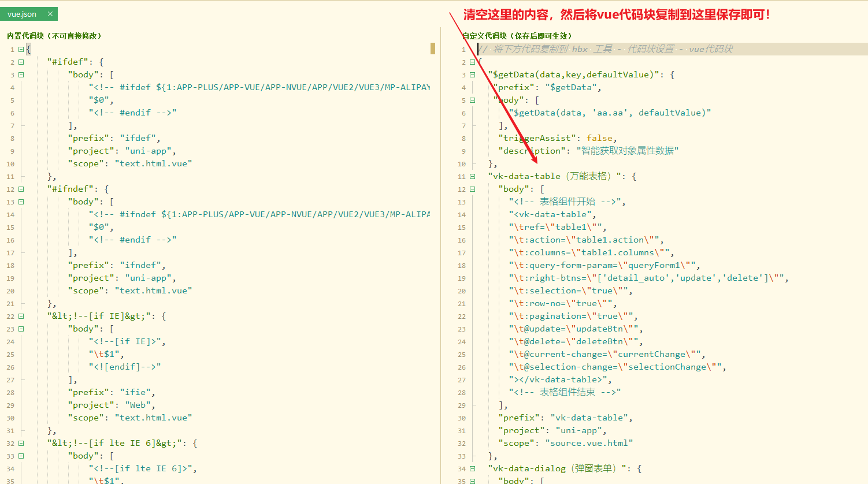Close the vue.json tab
The width and height of the screenshot is (868, 484).
pyautogui.click(x=50, y=14)
